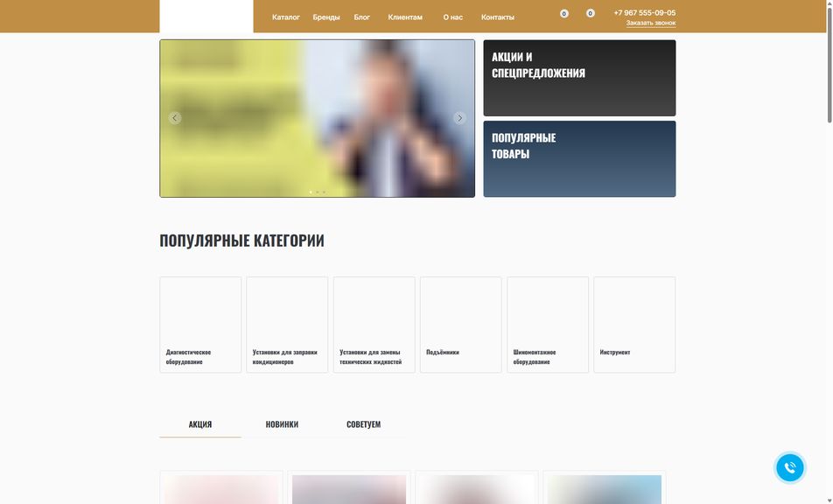833x504 pixels.
Task: Click the counter badge next to the phone number
Action: pyautogui.click(x=591, y=13)
